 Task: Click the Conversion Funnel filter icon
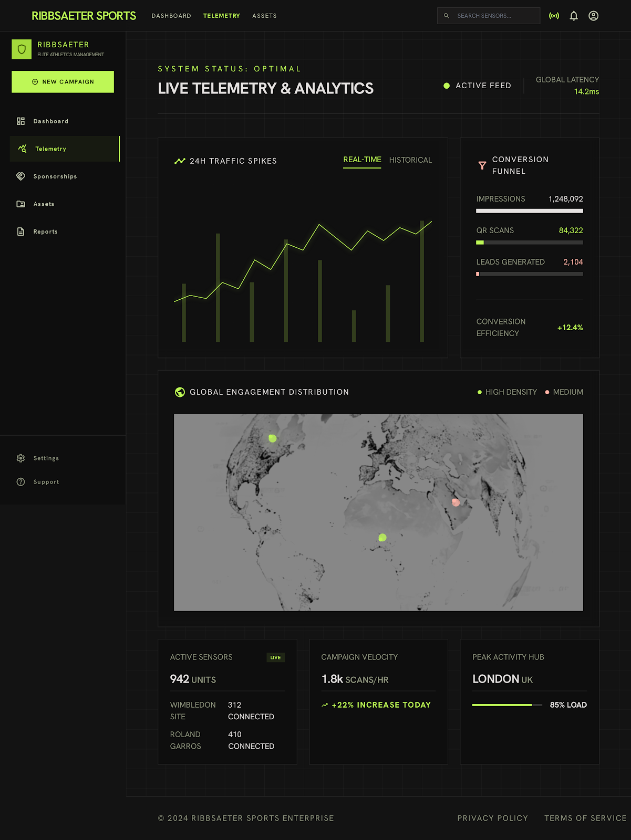point(482,165)
